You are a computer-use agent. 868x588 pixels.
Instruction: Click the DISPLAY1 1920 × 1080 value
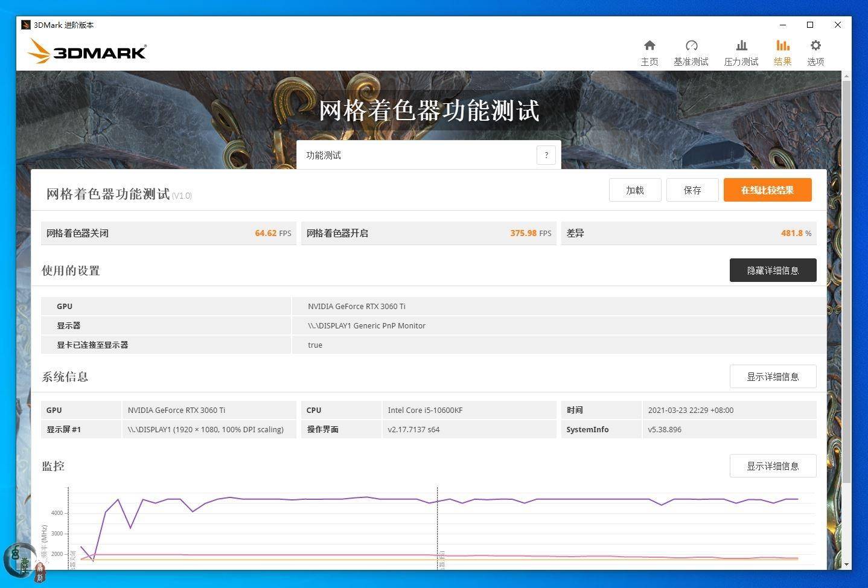(205, 429)
